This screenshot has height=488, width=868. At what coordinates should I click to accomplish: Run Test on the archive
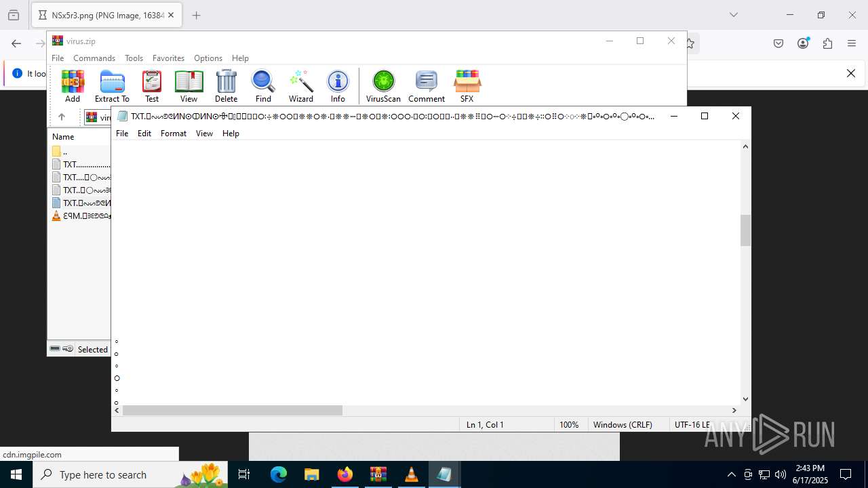point(152,86)
